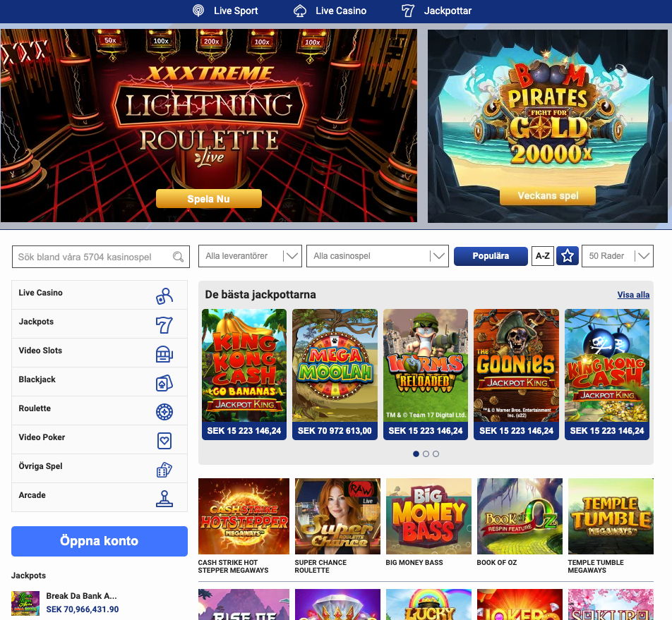
Task: Select Arcade category in sidebar
Action: pos(100,497)
